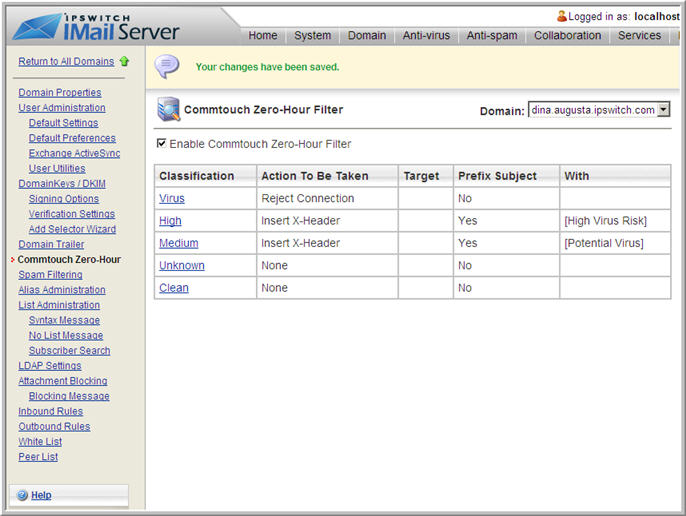Click the localhost username text
This screenshot has height=516, width=686.
pos(657,16)
